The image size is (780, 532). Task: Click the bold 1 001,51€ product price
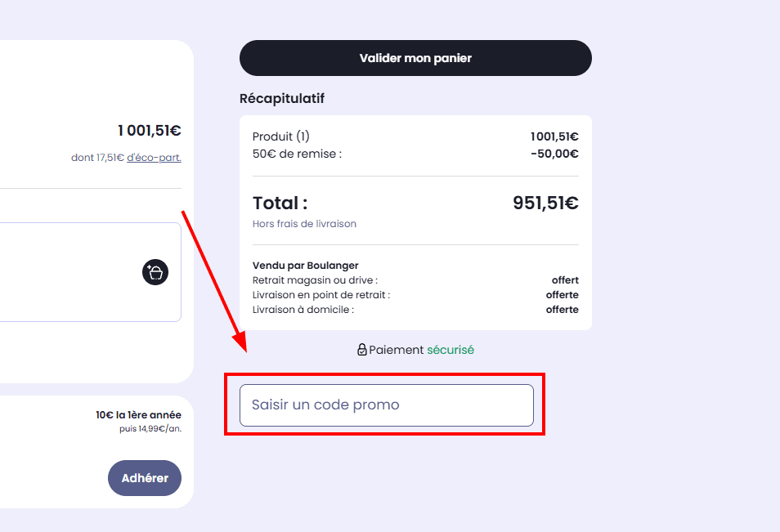pos(150,130)
